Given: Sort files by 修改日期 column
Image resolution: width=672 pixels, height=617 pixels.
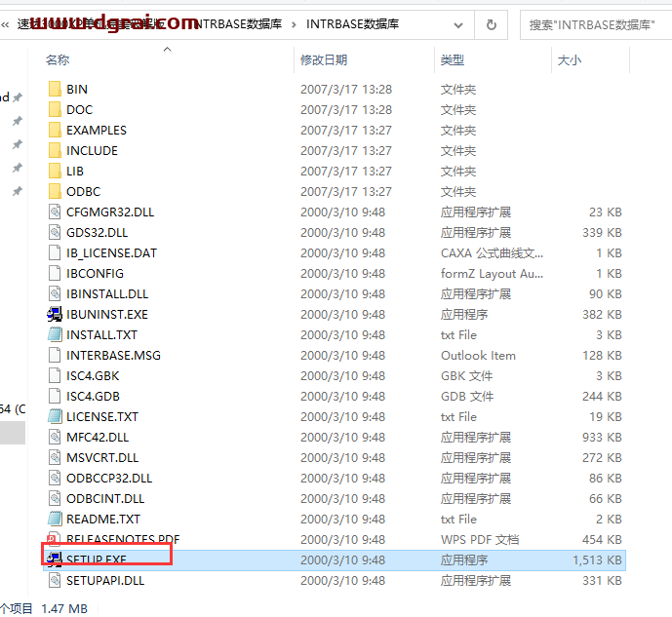Looking at the screenshot, I should [324, 59].
